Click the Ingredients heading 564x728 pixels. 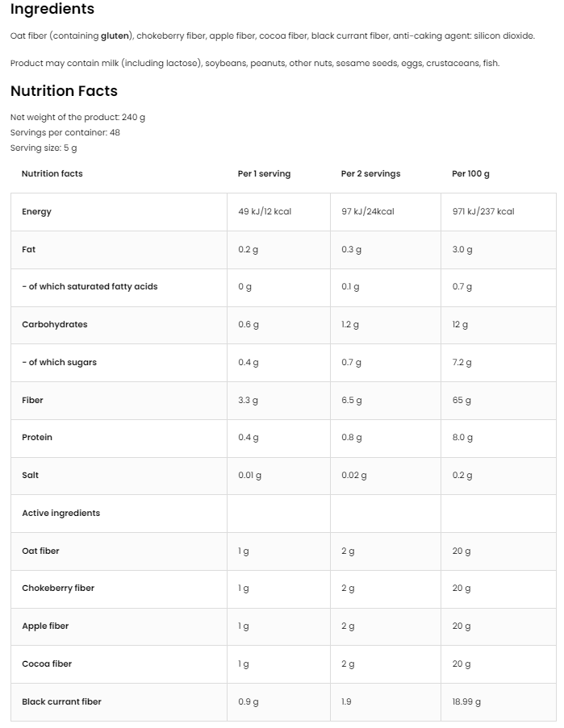click(52, 10)
